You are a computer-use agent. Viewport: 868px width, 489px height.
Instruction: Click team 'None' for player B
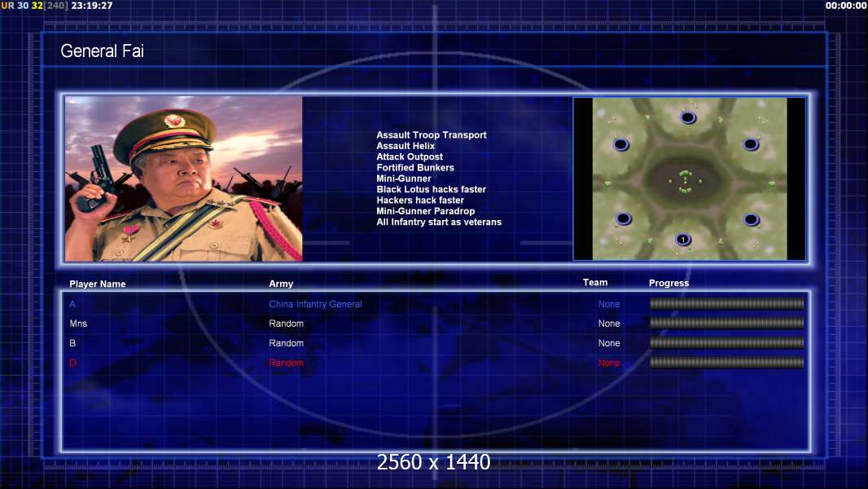[x=609, y=343]
